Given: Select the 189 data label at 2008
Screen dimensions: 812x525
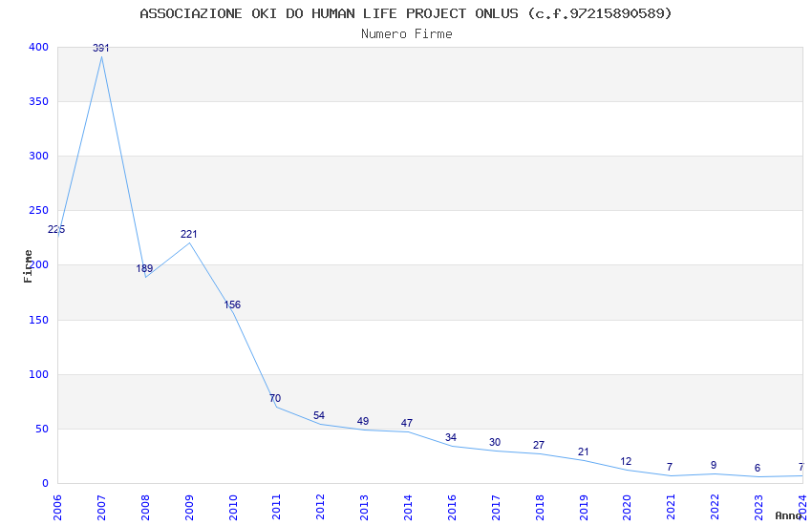Looking at the screenshot, I should [x=144, y=268].
